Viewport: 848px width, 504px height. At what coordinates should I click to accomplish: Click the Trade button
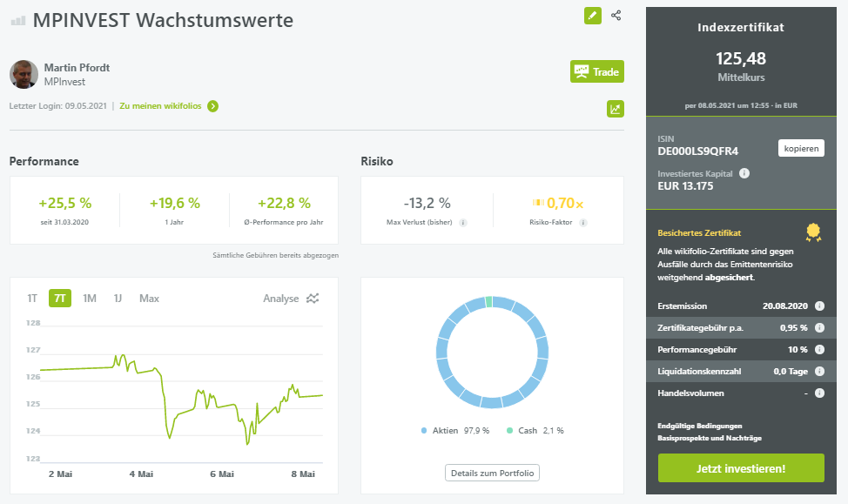pos(597,71)
